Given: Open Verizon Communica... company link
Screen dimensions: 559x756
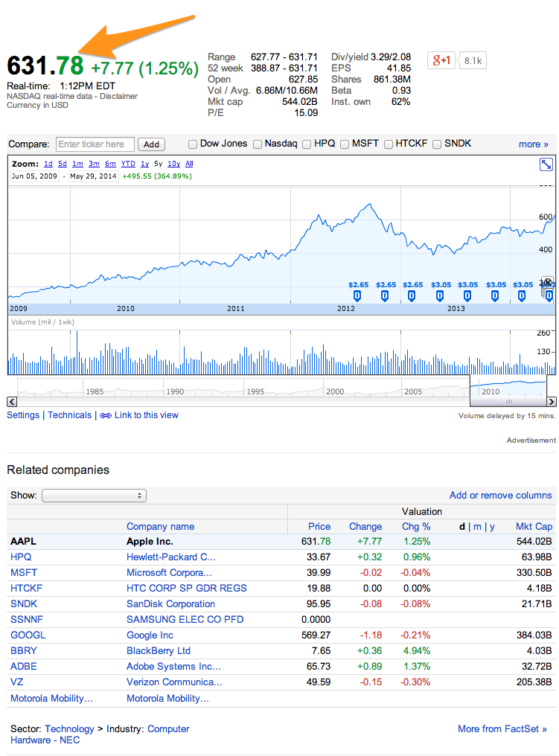Looking at the screenshot, I should pos(174,682).
